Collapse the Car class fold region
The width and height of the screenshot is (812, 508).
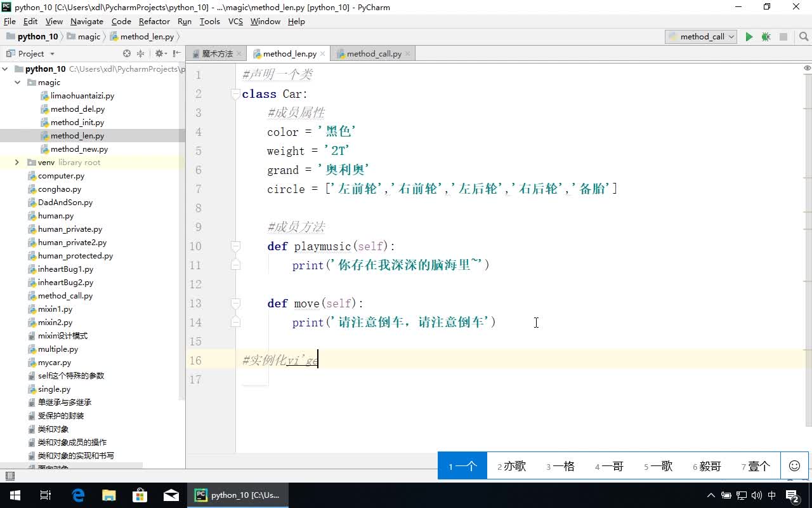click(235, 93)
